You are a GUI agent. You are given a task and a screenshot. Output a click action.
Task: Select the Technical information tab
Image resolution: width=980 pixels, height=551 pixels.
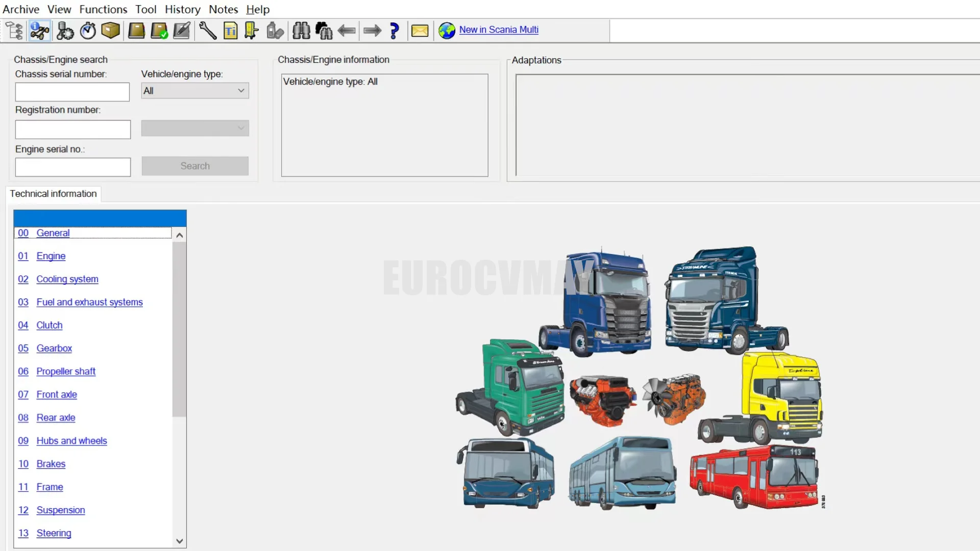coord(53,194)
